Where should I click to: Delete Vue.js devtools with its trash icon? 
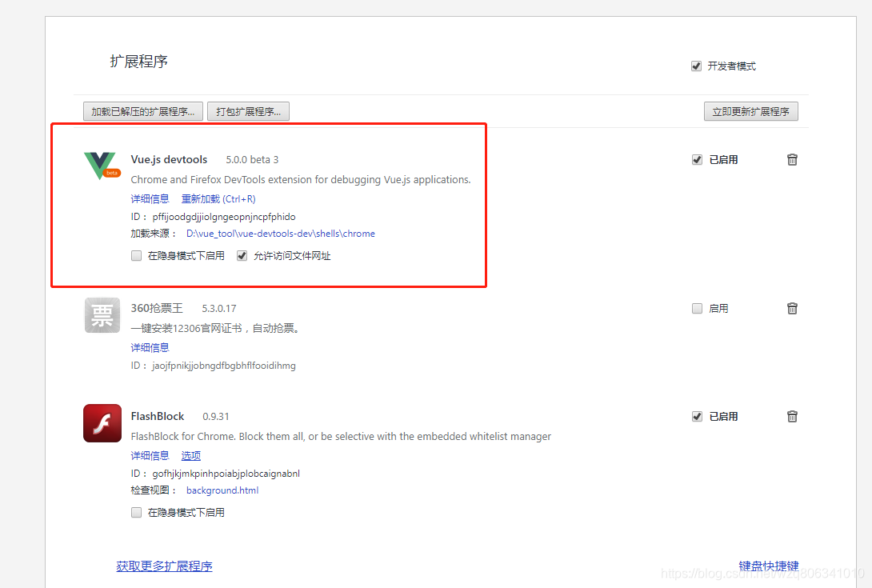(792, 160)
